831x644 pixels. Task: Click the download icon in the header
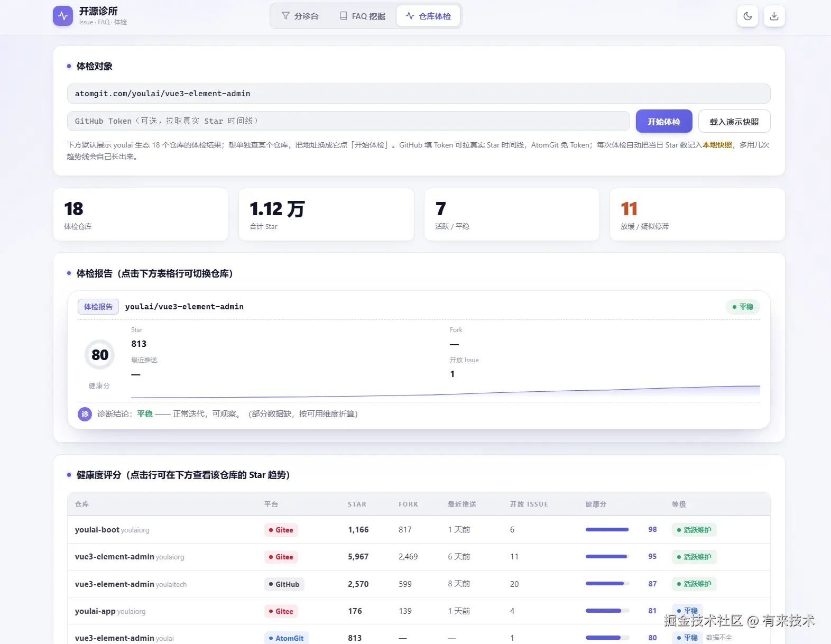coord(774,16)
